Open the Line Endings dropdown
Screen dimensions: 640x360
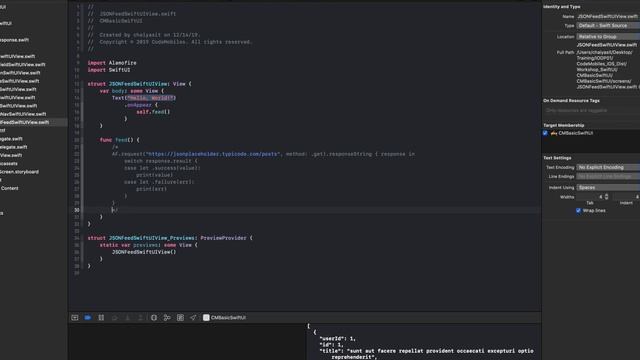(x=608, y=177)
